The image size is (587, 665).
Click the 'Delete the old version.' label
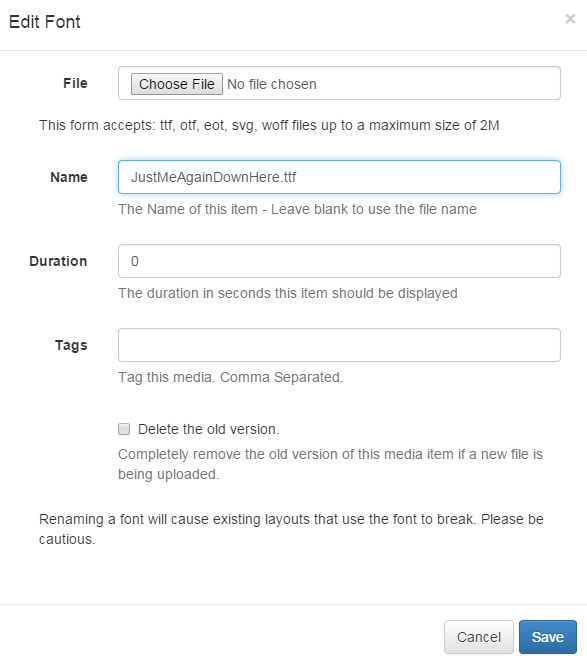[209, 429]
